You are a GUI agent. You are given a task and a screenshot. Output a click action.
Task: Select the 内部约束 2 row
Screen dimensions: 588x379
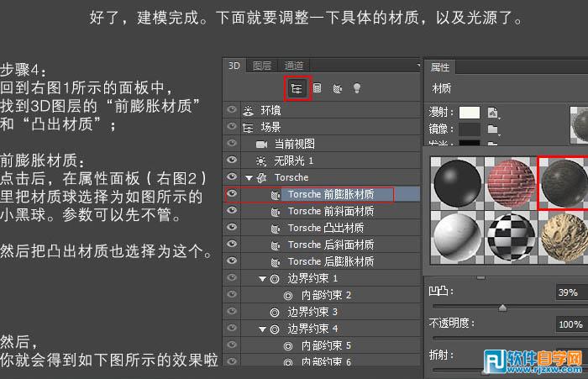click(x=322, y=295)
